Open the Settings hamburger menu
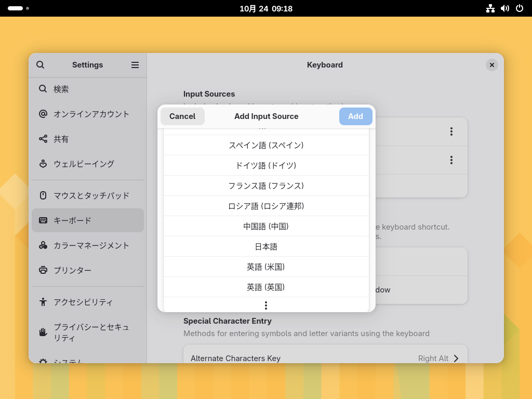 tap(135, 65)
